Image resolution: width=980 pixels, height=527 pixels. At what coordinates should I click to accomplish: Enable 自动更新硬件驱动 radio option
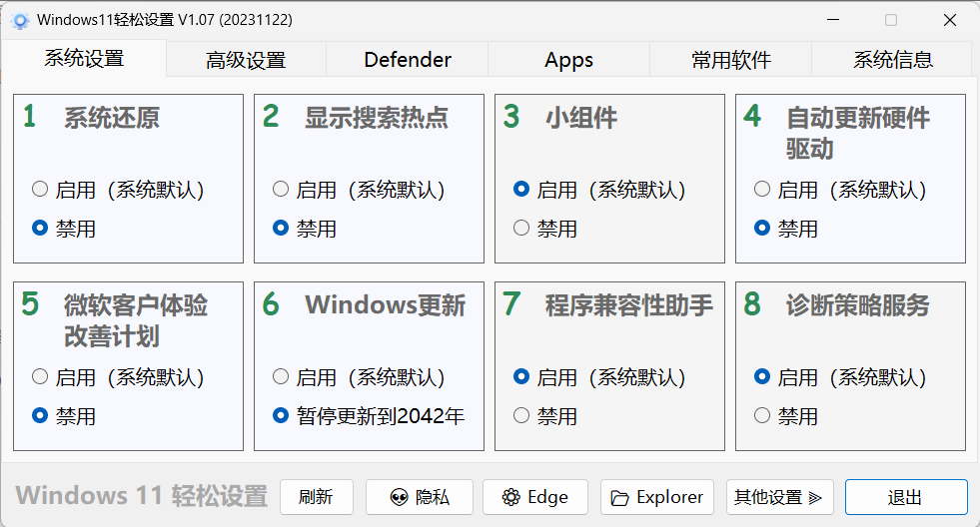click(762, 189)
